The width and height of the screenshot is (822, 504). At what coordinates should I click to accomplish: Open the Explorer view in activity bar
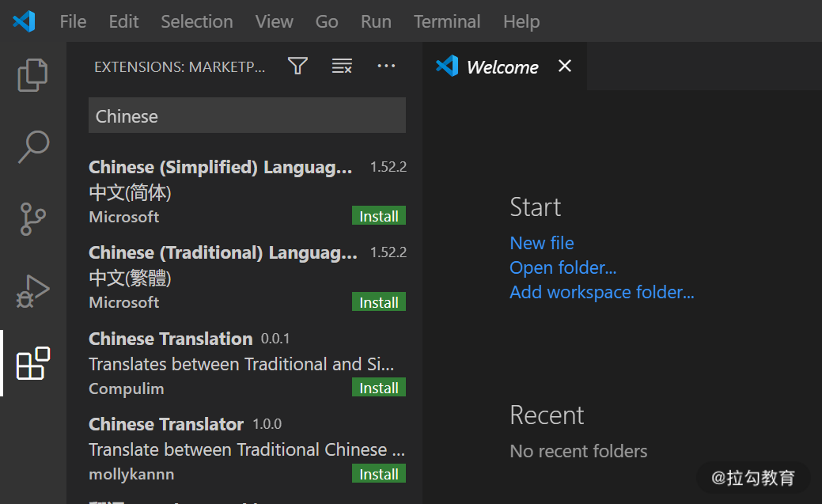(x=32, y=75)
